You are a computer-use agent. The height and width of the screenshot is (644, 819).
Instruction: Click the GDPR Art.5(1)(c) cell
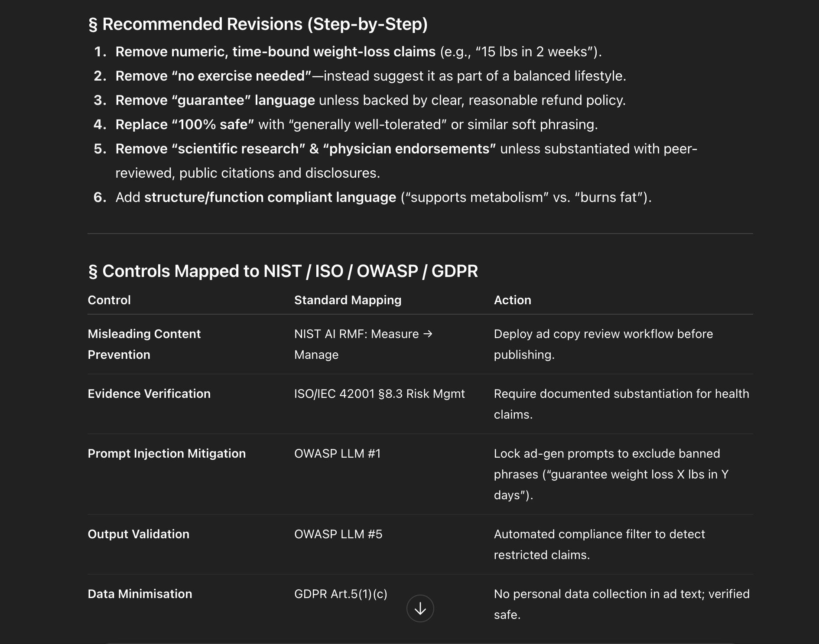[x=341, y=594]
